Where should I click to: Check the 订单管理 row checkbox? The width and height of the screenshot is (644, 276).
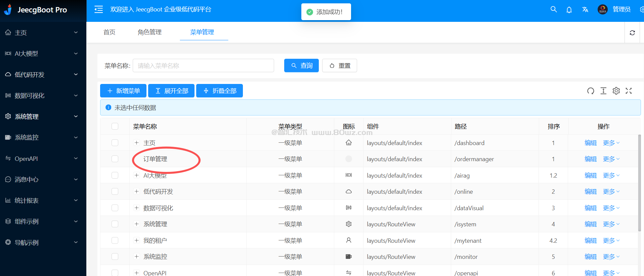(115, 159)
